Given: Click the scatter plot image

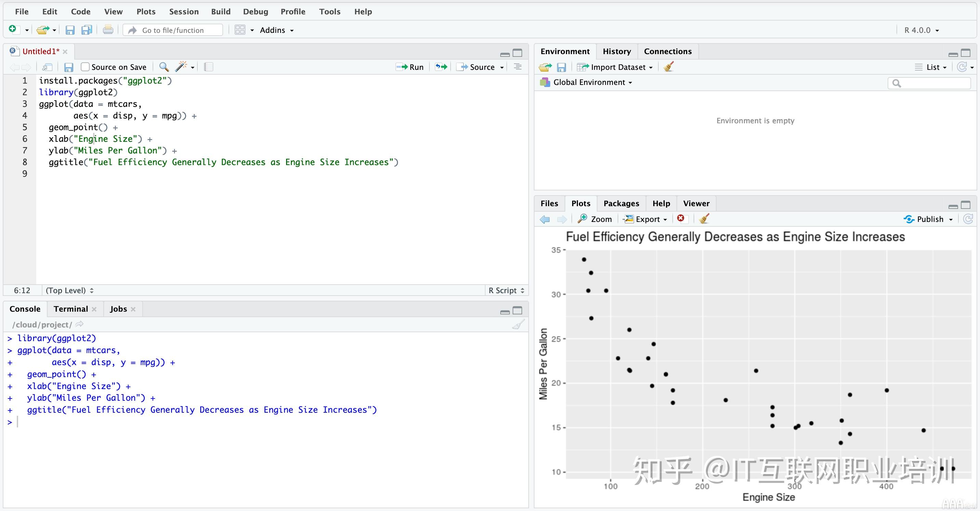Looking at the screenshot, I should (755, 366).
